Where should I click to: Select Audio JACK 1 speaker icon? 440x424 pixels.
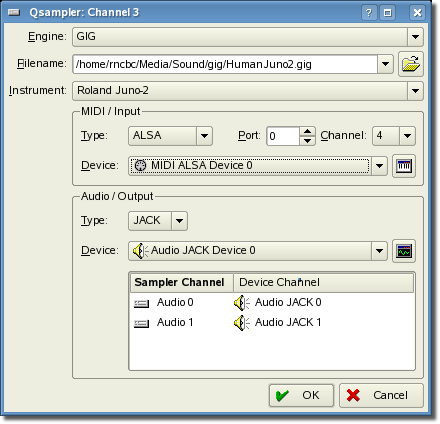click(241, 323)
